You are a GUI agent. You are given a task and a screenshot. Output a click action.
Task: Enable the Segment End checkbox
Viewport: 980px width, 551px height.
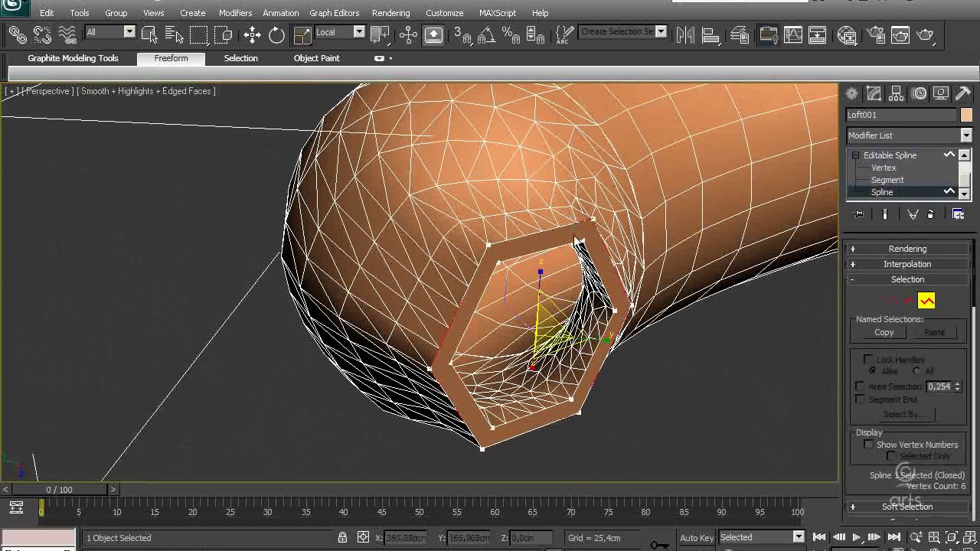(860, 399)
